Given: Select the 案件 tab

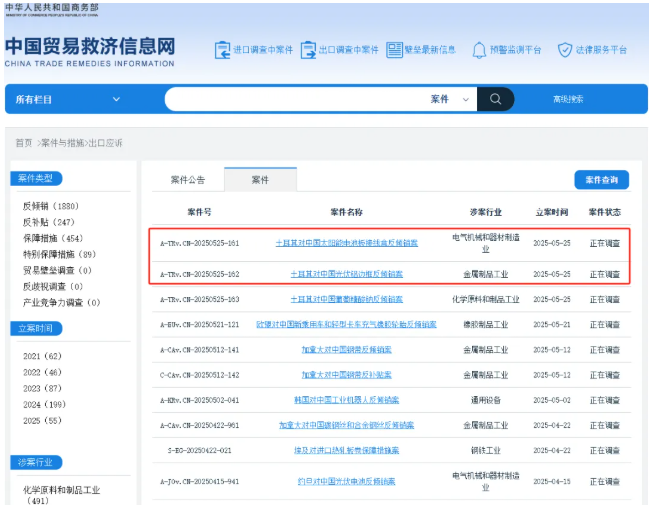Looking at the screenshot, I should point(260,180).
